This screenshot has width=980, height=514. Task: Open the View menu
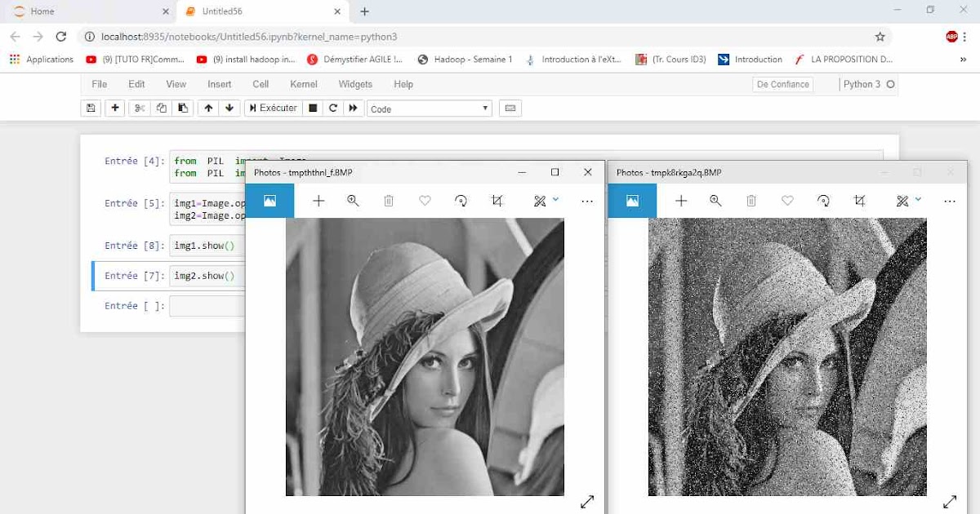tap(176, 84)
